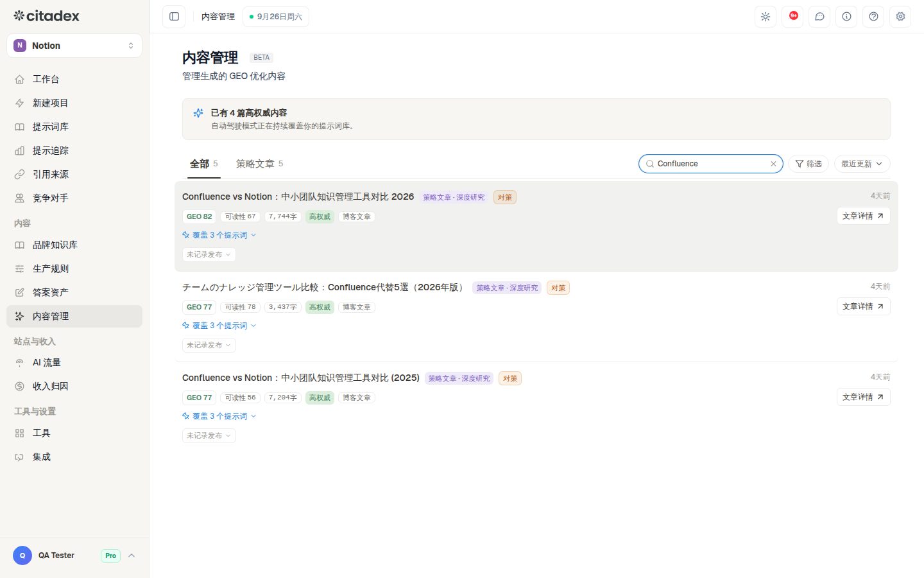Click the citadex logo
This screenshot has height=578, width=924.
tap(46, 15)
